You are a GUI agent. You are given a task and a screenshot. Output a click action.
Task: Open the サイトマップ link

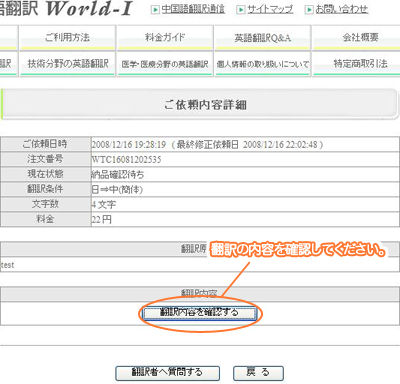[x=270, y=9]
